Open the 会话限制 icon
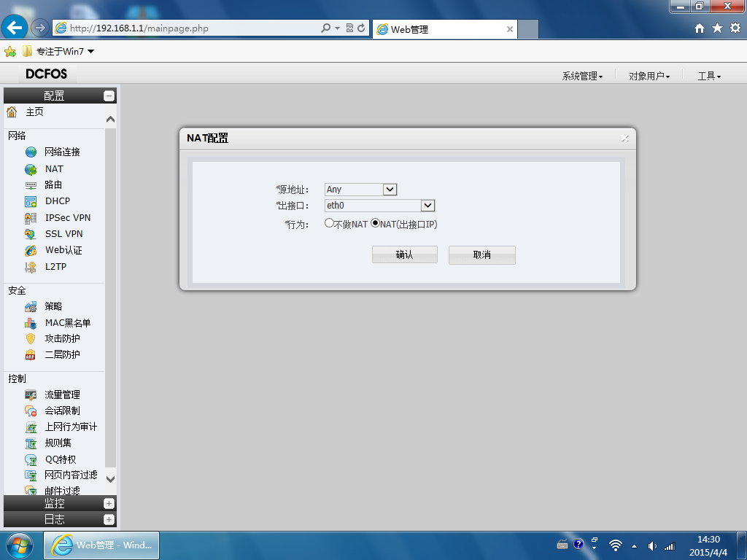The height and width of the screenshot is (560, 747). 31,411
